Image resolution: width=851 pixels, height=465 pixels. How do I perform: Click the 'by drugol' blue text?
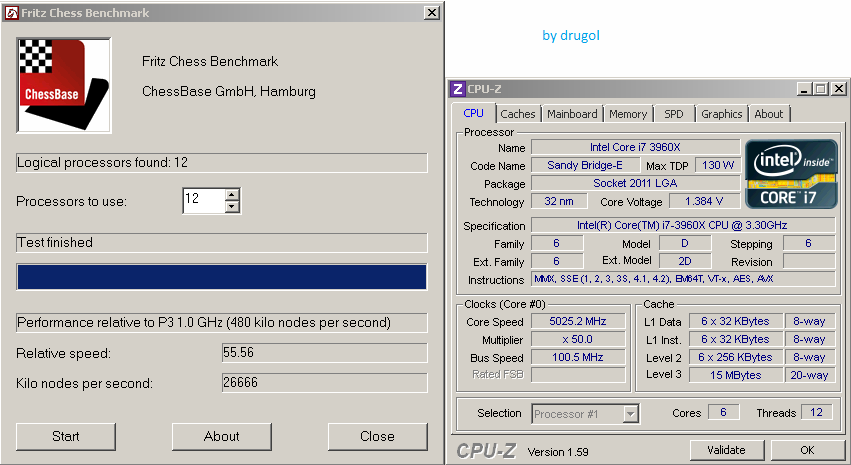(x=571, y=36)
